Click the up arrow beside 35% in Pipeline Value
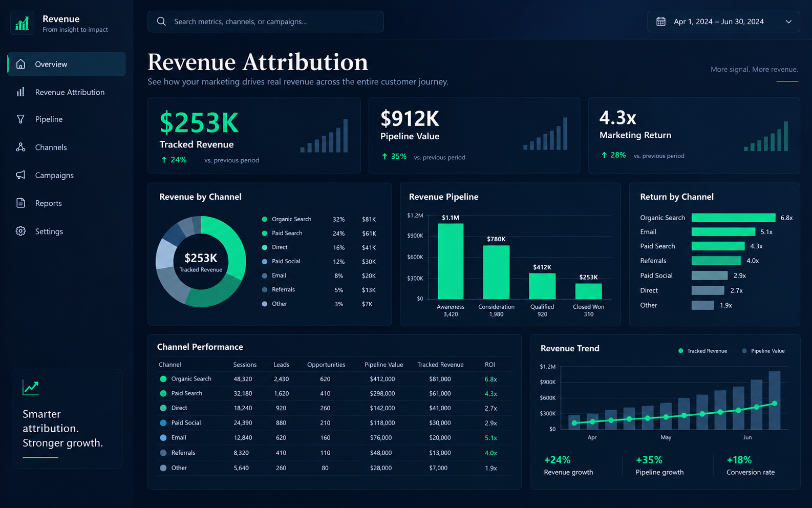 (x=384, y=156)
